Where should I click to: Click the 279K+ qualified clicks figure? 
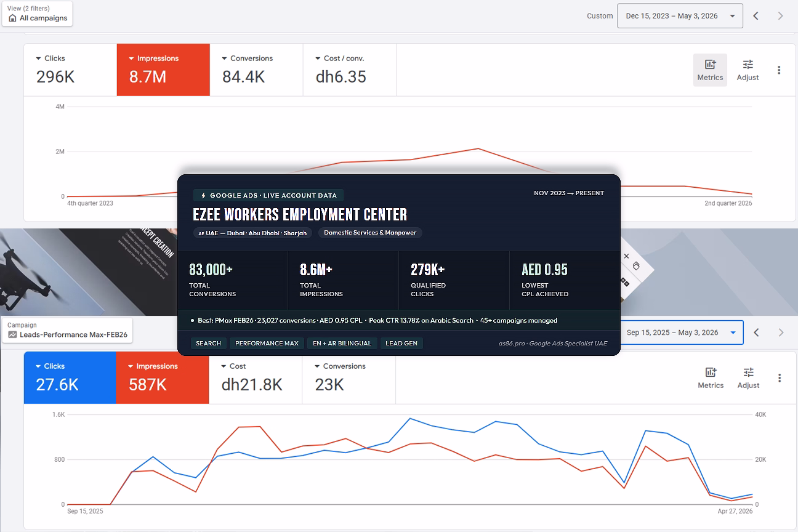pyautogui.click(x=428, y=270)
